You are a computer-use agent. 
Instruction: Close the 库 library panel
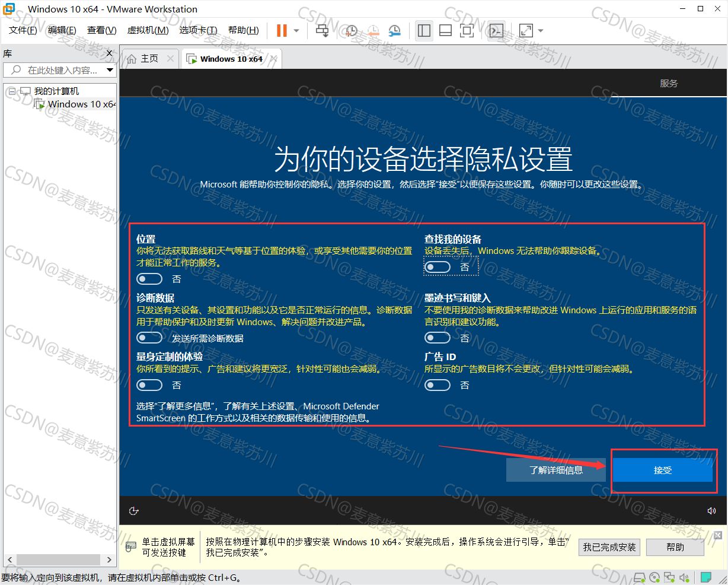click(109, 53)
